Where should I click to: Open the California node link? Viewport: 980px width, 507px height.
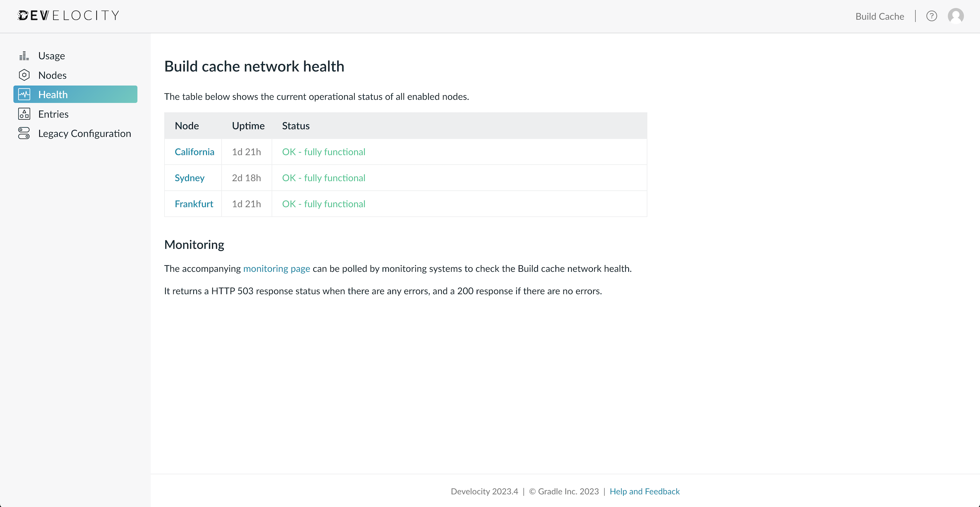[x=194, y=152]
